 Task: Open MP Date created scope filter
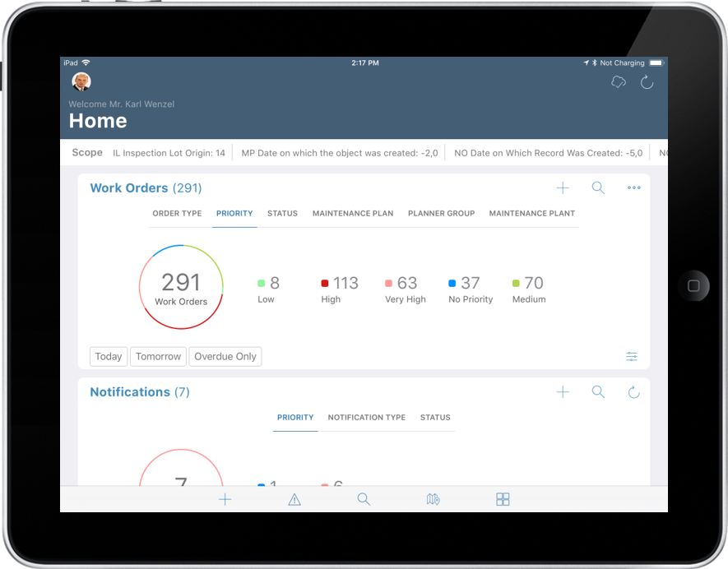339,152
